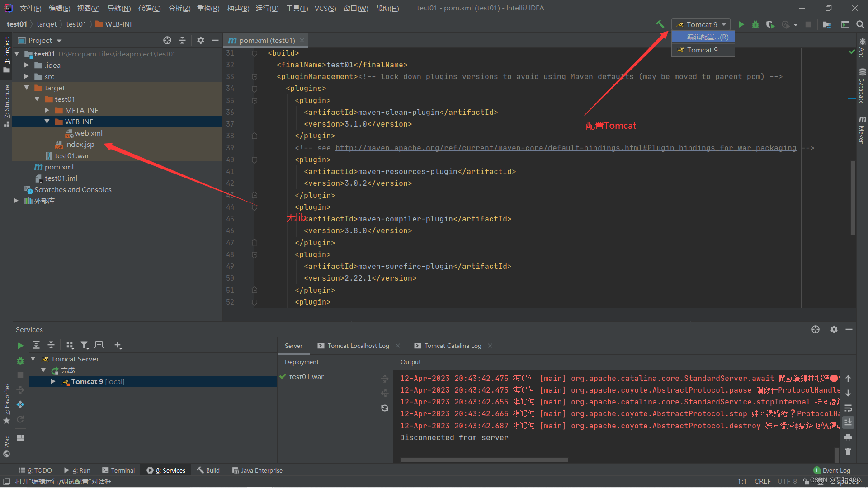
Task: Click the green Run button in toolbar
Action: pos(741,24)
